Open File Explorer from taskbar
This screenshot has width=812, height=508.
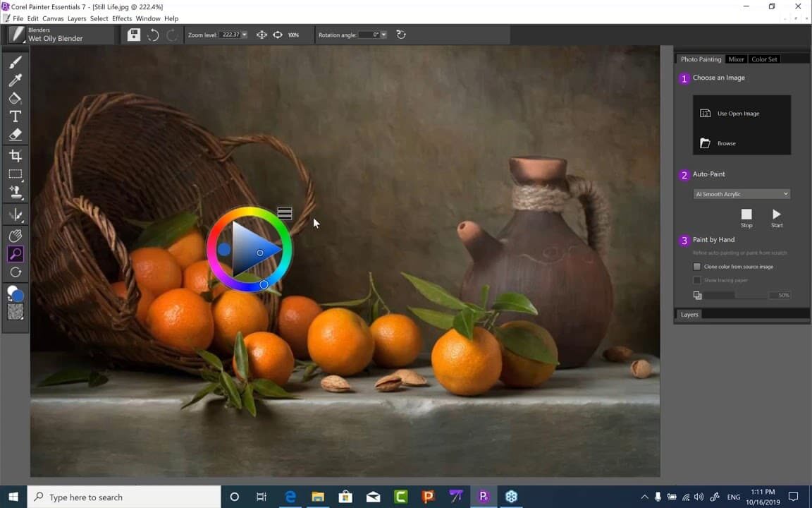click(318, 497)
